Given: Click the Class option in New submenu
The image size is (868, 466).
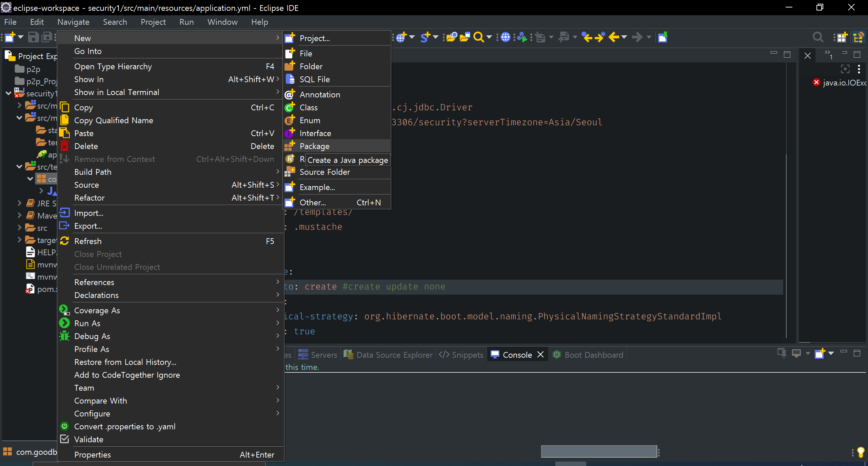Looking at the screenshot, I should (308, 108).
